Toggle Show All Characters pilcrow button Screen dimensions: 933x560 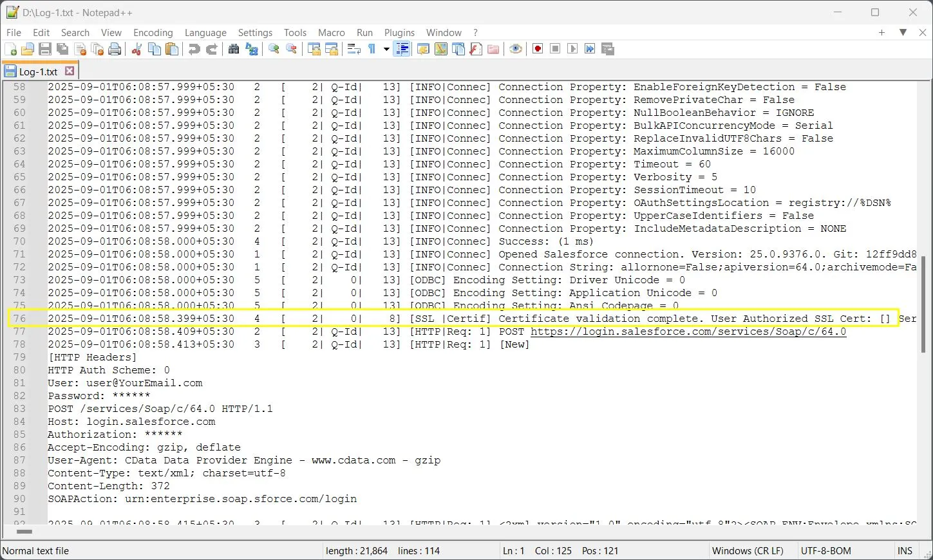coord(372,50)
